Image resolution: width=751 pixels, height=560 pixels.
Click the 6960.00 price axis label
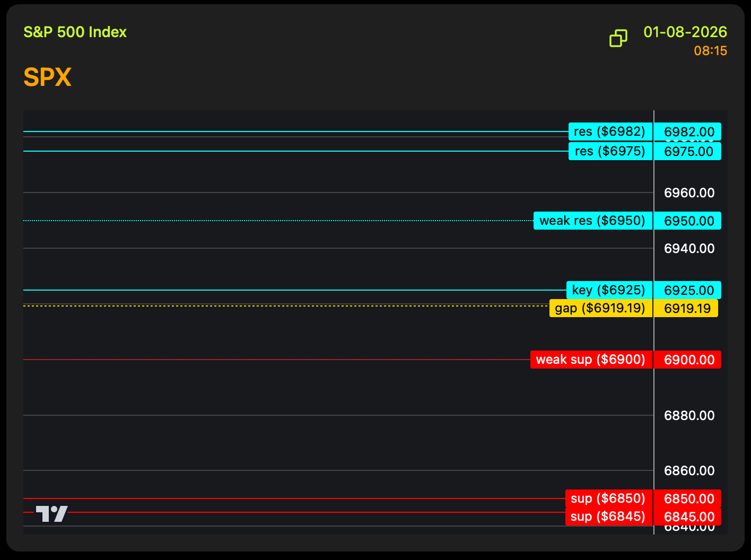click(x=689, y=192)
